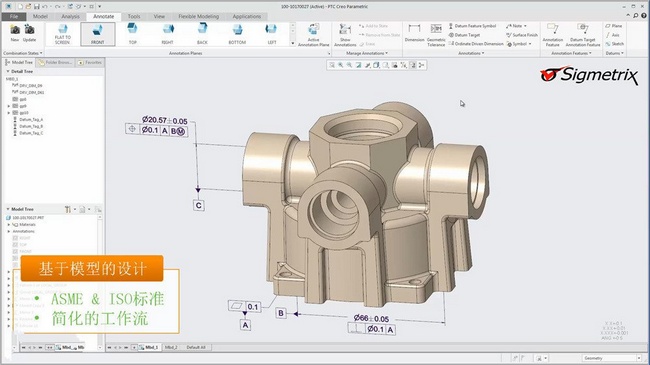This screenshot has height=365, width=650.
Task: Create a New combination state
Action: tap(15, 33)
